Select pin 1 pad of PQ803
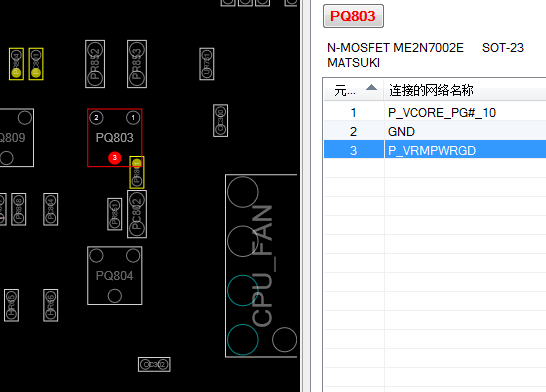The width and height of the screenshot is (546, 392). pyautogui.click(x=133, y=118)
